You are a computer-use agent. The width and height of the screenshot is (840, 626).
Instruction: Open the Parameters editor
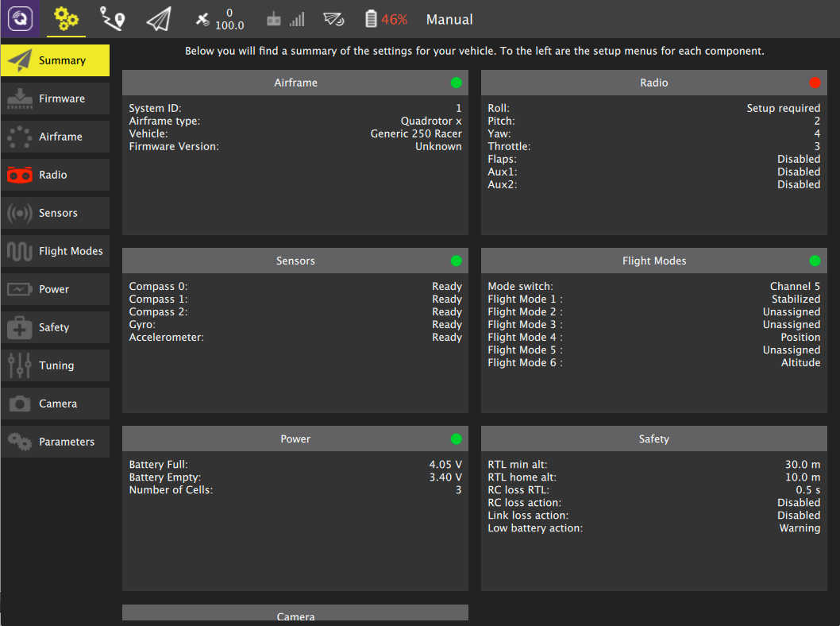click(55, 442)
